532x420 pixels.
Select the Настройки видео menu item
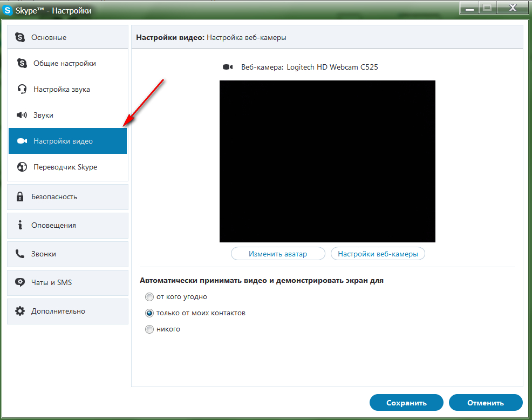[67, 141]
